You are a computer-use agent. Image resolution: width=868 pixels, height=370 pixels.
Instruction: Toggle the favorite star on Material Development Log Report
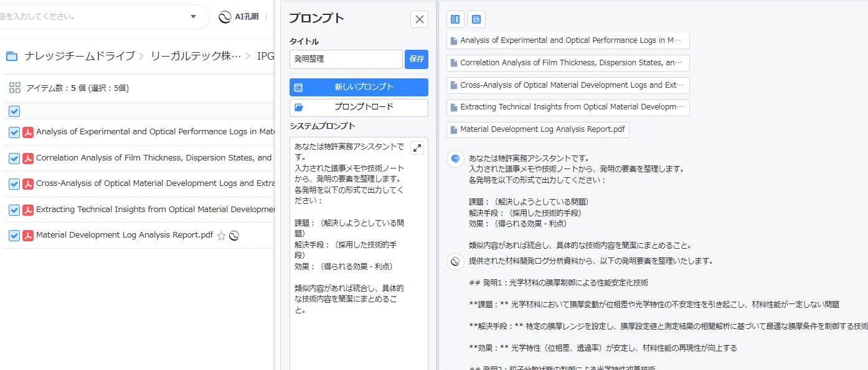coord(221,236)
